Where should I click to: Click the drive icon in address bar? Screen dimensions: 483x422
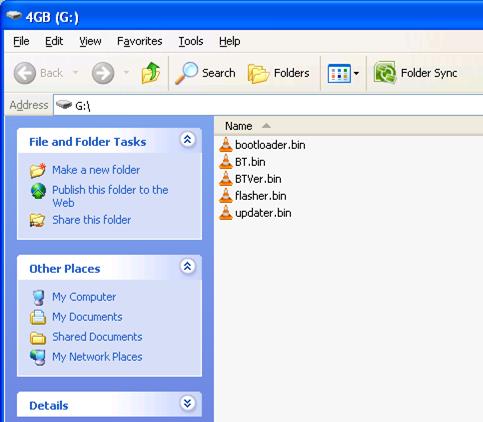click(x=64, y=105)
